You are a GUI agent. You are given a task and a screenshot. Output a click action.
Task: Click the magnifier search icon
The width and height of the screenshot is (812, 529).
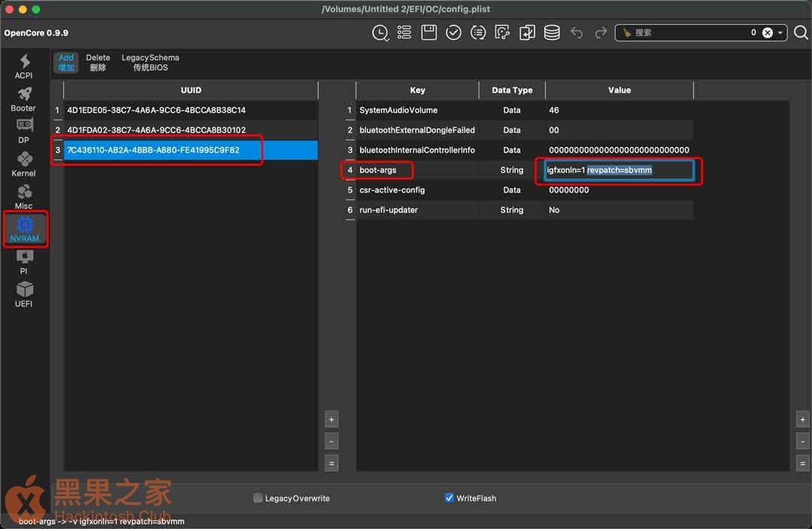tap(801, 32)
